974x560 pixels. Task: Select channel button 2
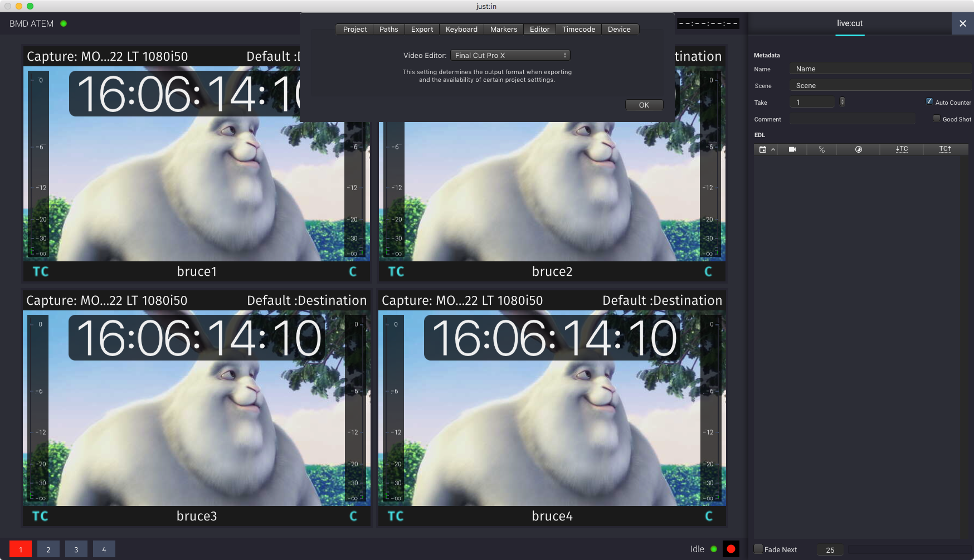pyautogui.click(x=48, y=549)
